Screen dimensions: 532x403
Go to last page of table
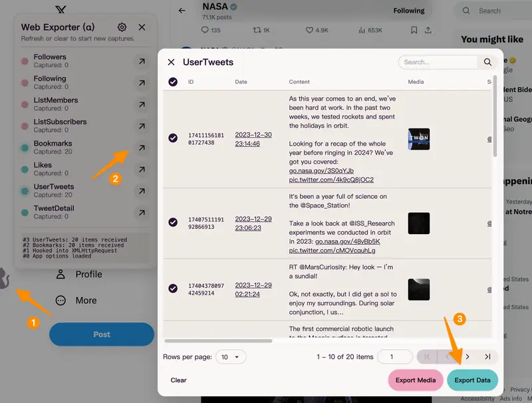487,357
